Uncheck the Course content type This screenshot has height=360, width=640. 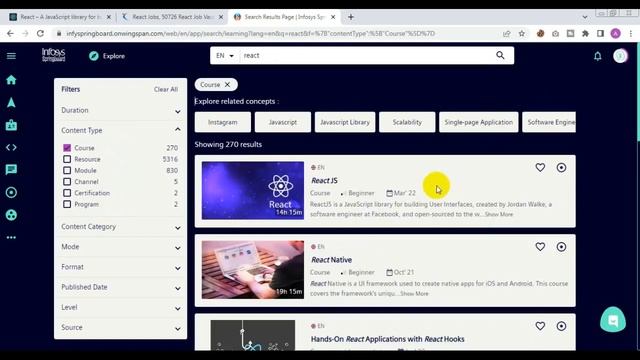(x=67, y=148)
